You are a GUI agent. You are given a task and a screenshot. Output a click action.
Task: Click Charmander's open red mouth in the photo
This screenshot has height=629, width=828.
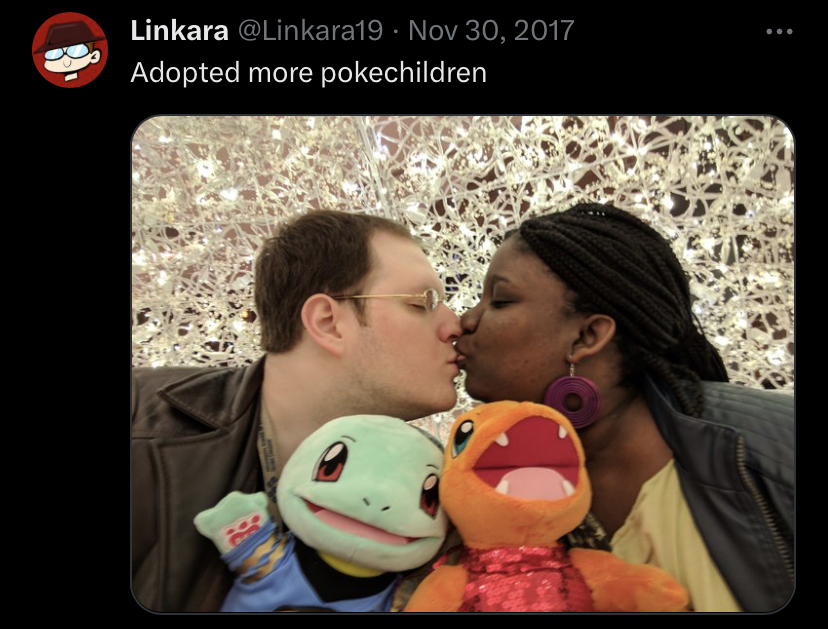pos(525,457)
